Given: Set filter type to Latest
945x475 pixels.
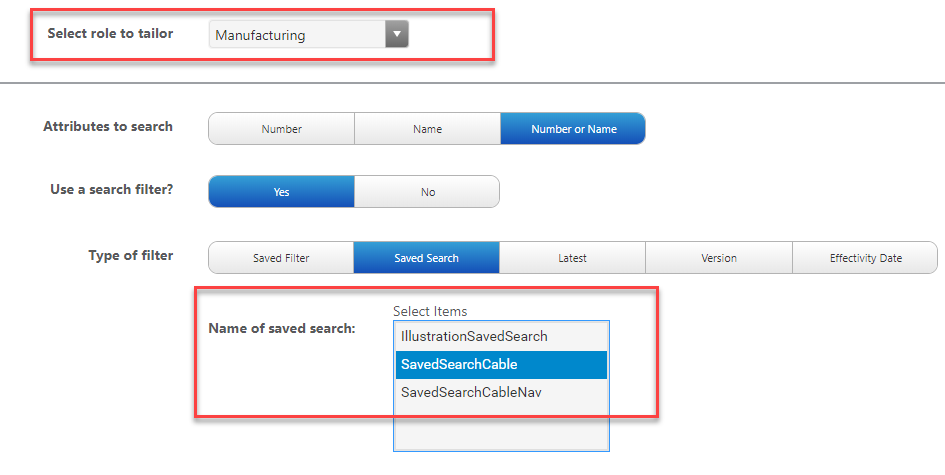Looking at the screenshot, I should pyautogui.click(x=572, y=258).
